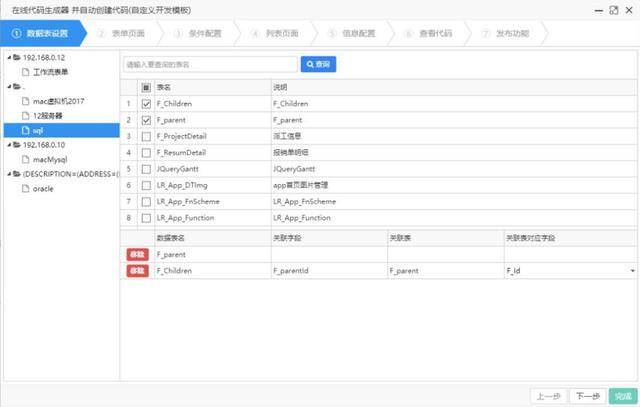Check the LR_App_DTImg checkbox
Screen dimensions: 640x407
(x=146, y=185)
